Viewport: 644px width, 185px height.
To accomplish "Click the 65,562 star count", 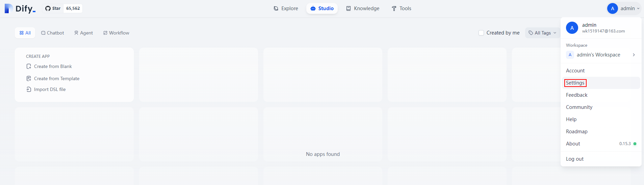I will click(73, 8).
